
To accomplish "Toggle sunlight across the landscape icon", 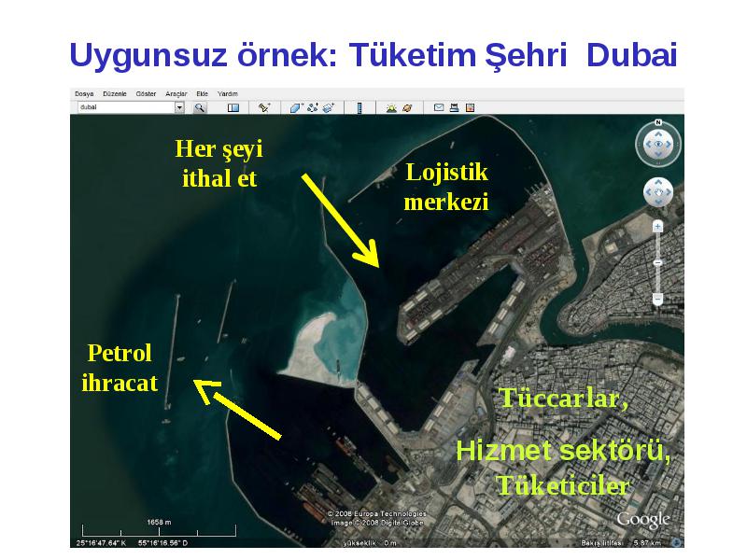I will point(391,107).
